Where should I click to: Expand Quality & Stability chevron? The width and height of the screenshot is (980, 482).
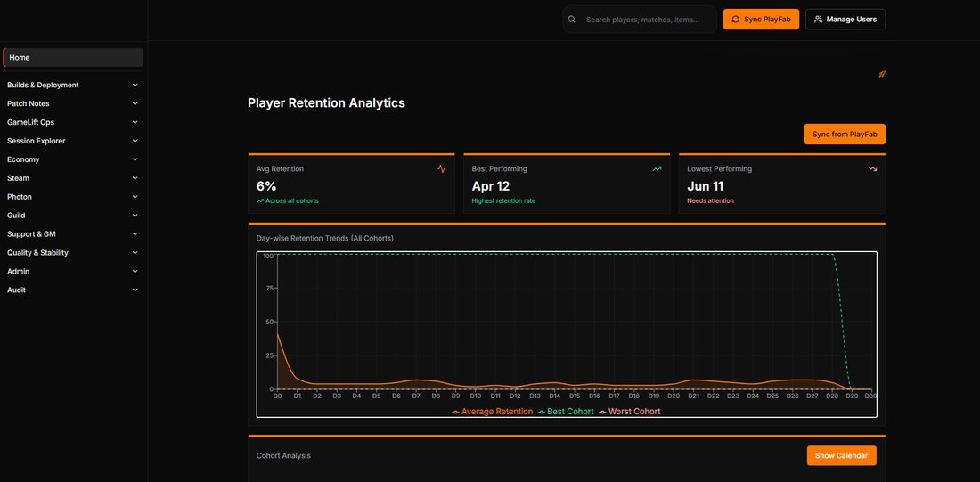[135, 253]
